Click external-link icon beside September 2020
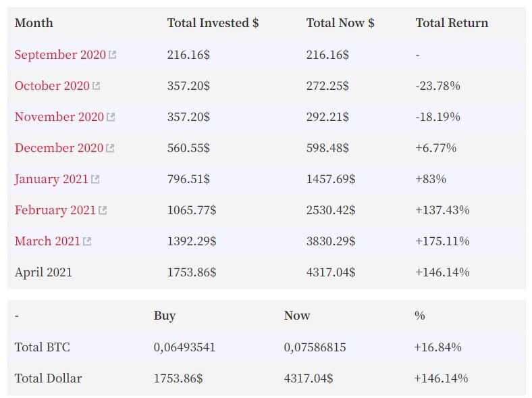This screenshot has width=532, height=398. pyautogui.click(x=112, y=55)
